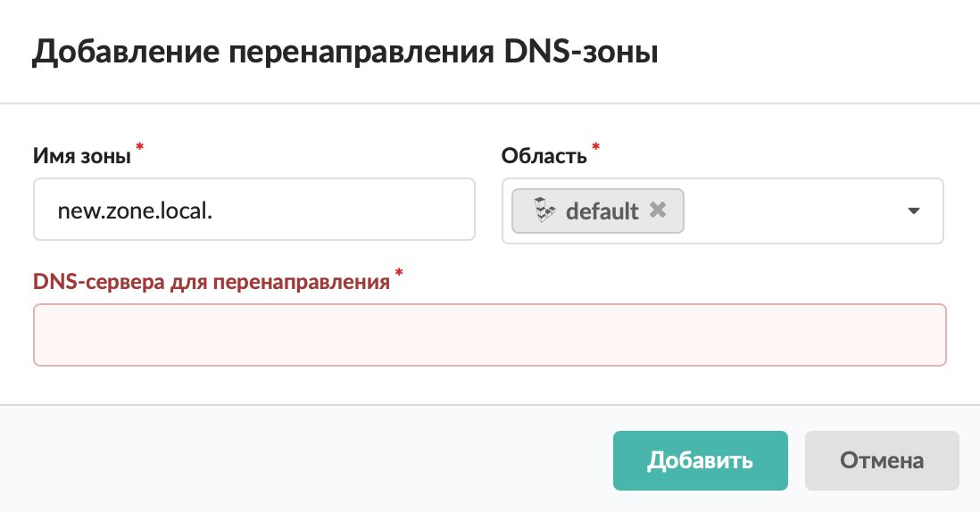Click the new.zone.local. text in the field

click(134, 211)
